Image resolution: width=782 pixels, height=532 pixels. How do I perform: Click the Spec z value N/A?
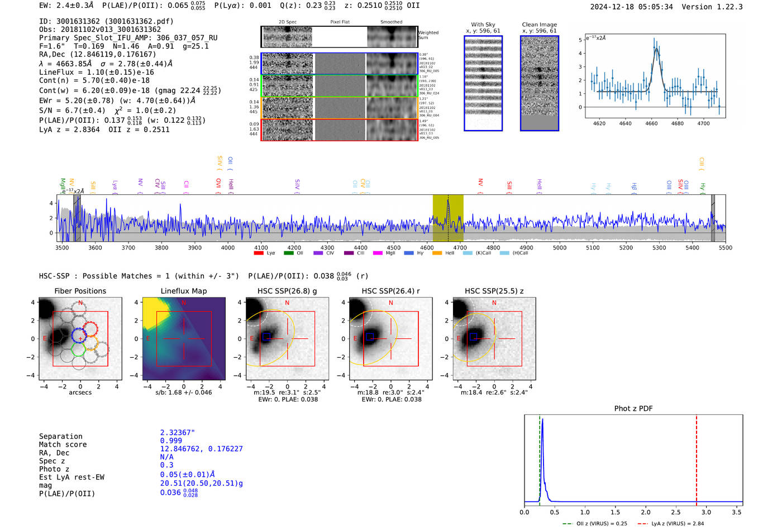coord(166,457)
